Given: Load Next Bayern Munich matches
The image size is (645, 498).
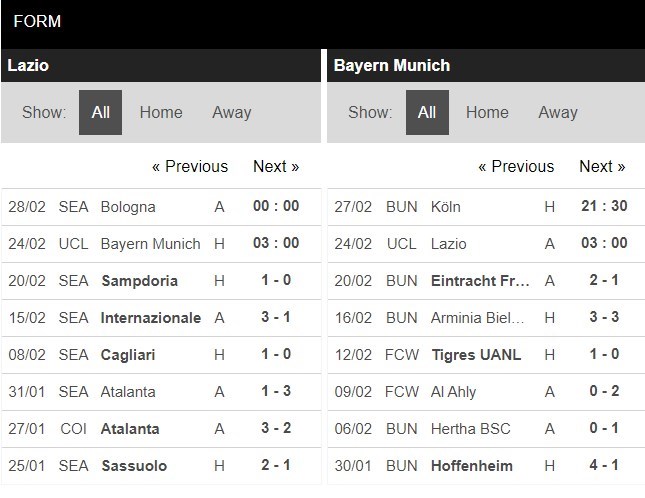Looking at the screenshot, I should pos(602,166).
